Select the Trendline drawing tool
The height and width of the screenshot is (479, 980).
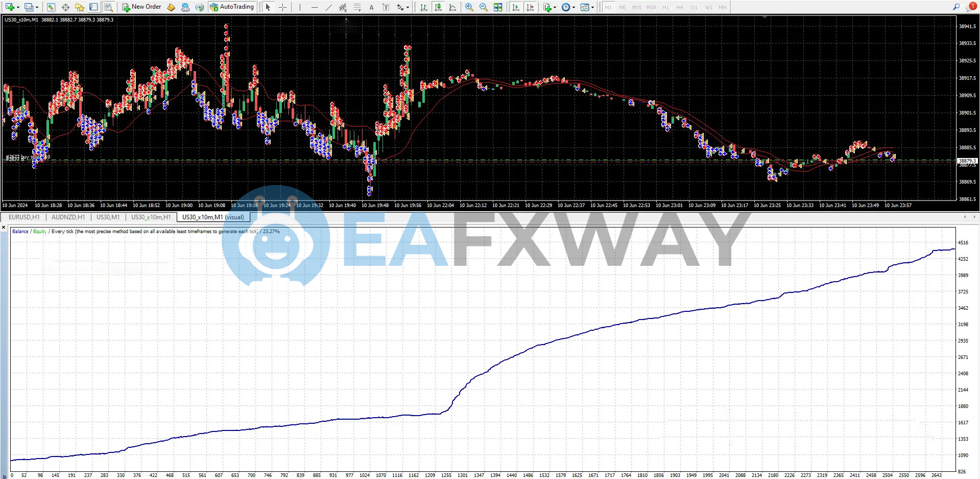[328, 7]
